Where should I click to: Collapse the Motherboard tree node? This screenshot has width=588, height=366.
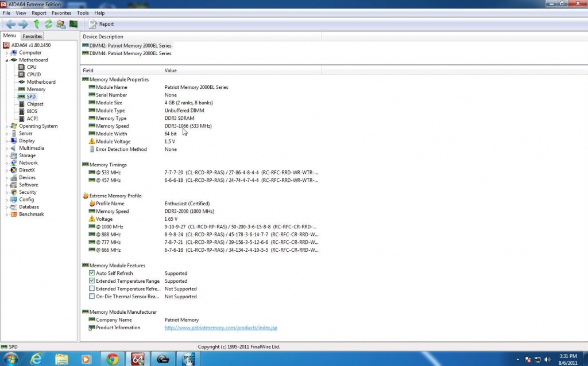(7, 60)
